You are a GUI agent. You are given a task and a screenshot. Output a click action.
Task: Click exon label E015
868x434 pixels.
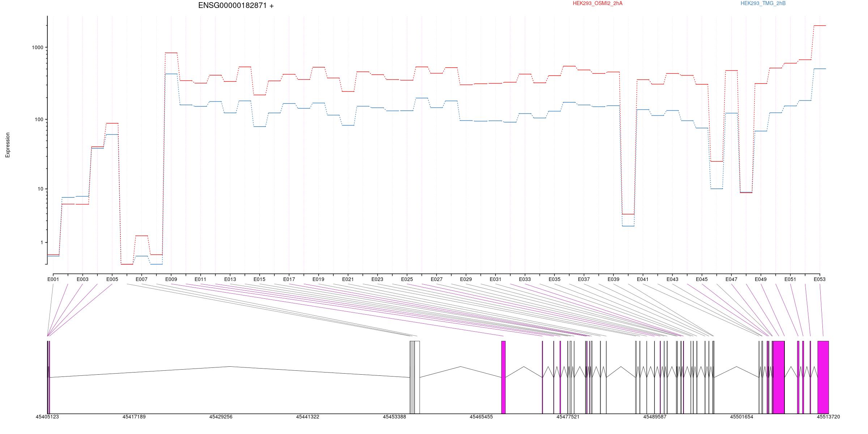259,279
